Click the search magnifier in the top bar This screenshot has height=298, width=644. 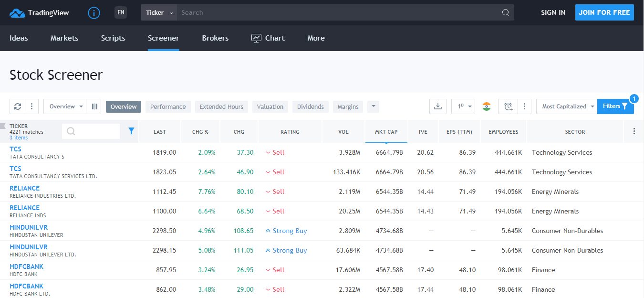(x=505, y=12)
